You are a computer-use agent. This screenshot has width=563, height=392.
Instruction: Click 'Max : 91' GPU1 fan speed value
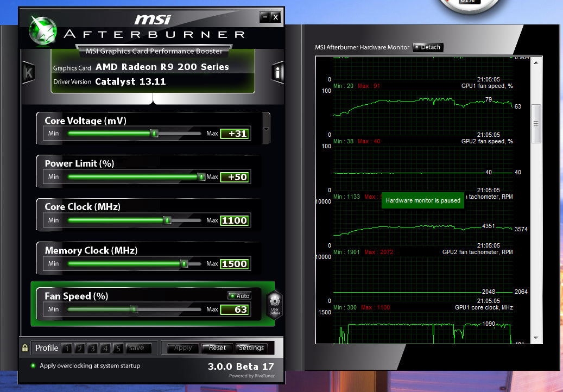click(369, 86)
